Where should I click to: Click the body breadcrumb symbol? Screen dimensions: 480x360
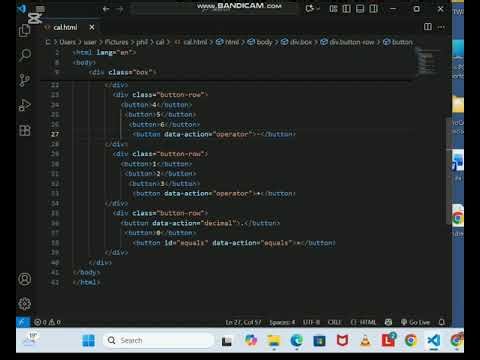tap(260, 42)
